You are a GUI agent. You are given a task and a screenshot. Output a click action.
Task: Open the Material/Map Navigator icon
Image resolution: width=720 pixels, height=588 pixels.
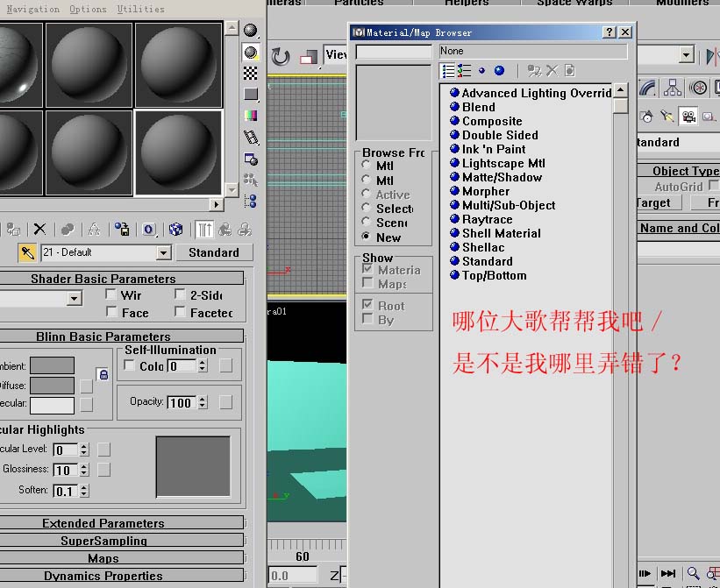[x=251, y=201]
